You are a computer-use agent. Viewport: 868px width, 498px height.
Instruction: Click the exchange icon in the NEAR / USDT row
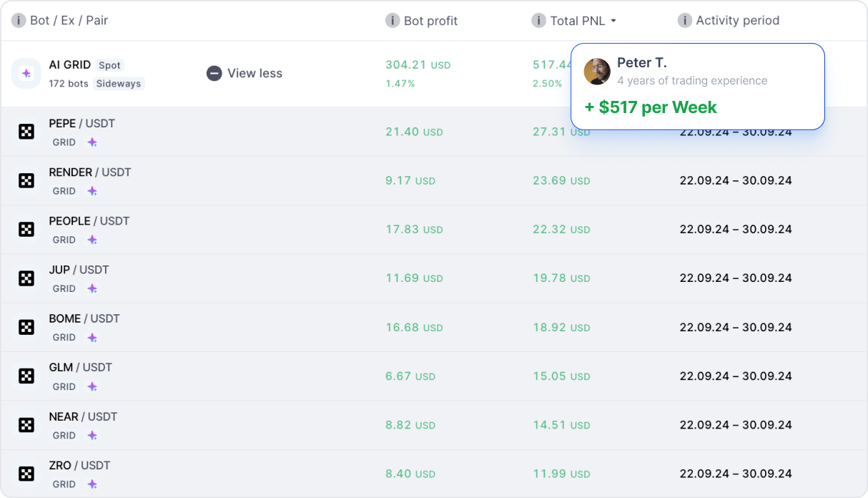coord(26,425)
